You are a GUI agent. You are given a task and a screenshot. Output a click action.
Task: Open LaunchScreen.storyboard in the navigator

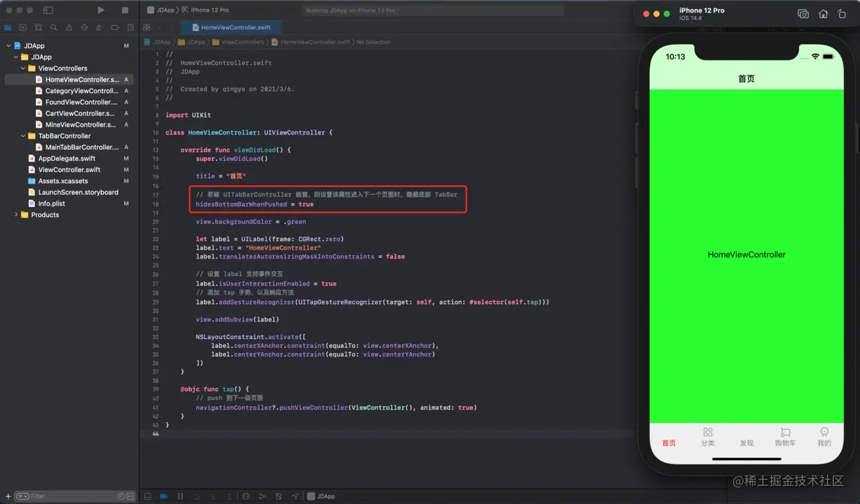[x=69, y=192]
